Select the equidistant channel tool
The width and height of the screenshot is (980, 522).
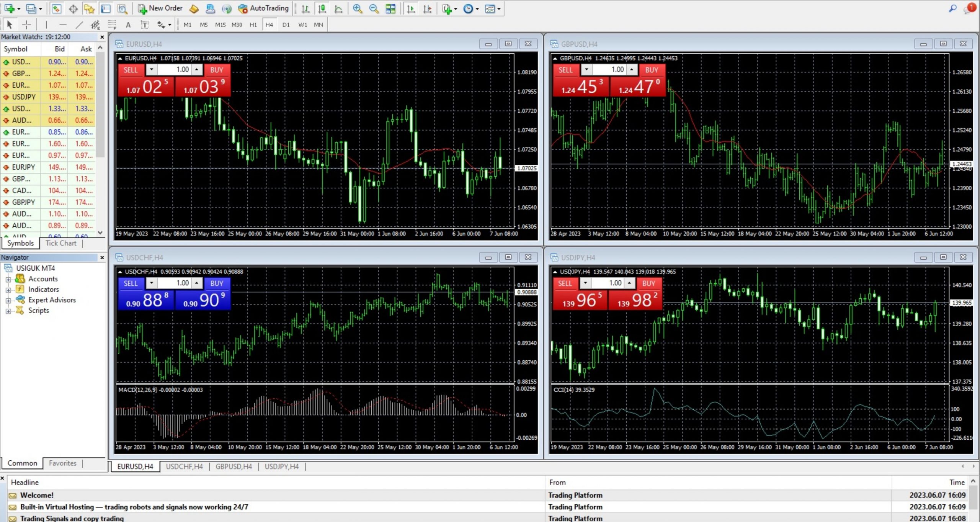[x=95, y=25]
